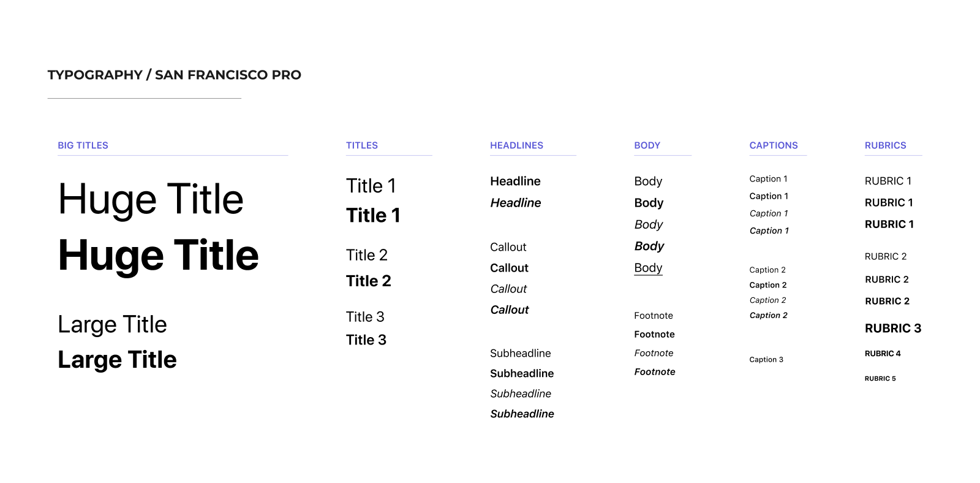Click the RUBRICS column heading
The width and height of the screenshot is (980, 483).
coord(885,145)
